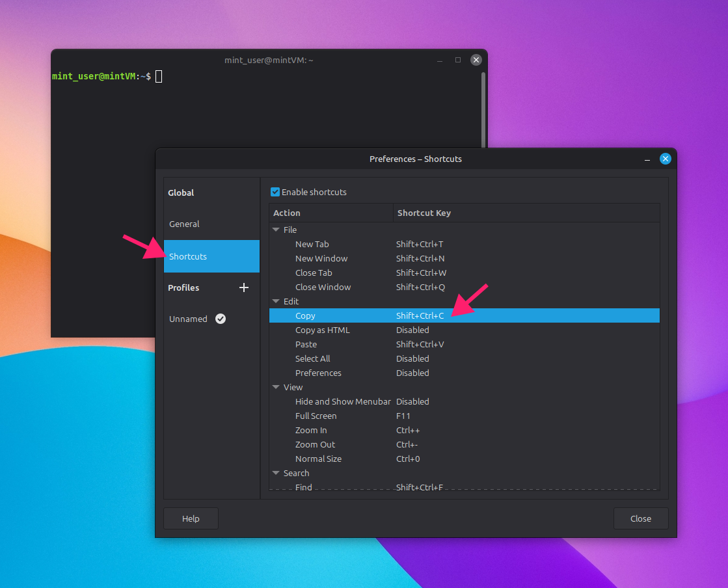Viewport: 728px width, 588px height.
Task: Sort by the Action column header
Action: (x=331, y=213)
